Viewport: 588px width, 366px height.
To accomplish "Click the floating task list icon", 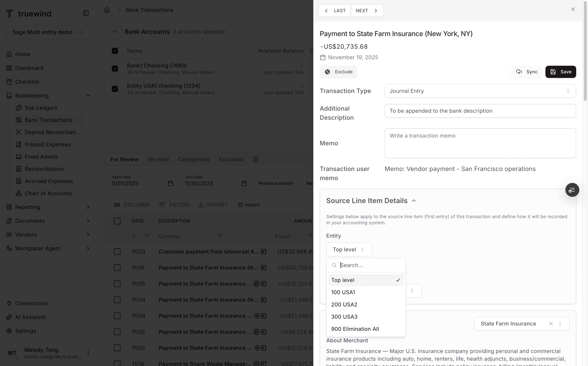I will point(572,190).
